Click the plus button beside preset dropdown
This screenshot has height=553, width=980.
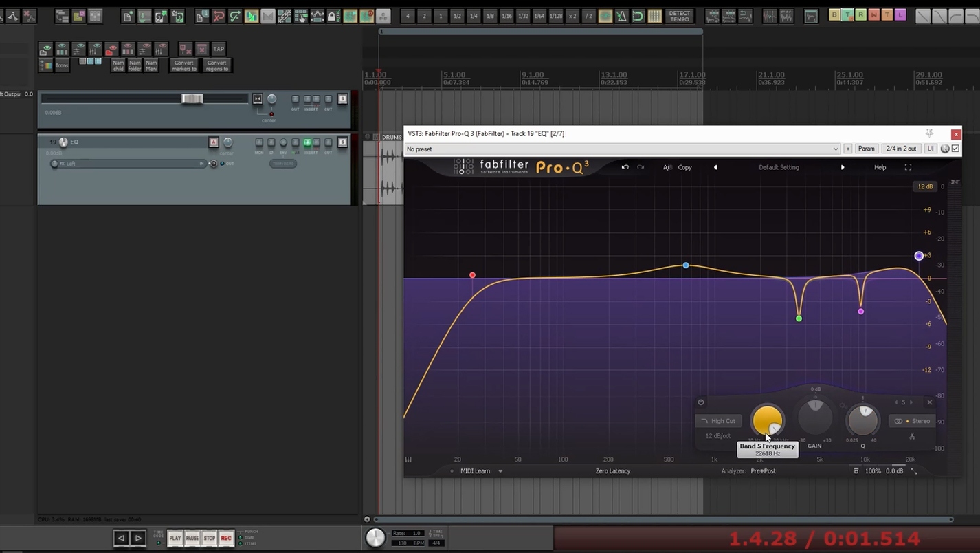tap(847, 149)
